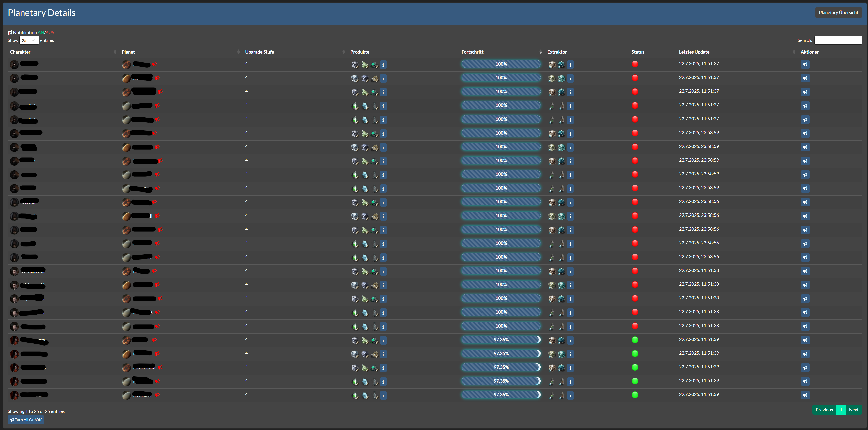
Task: Click the Next pagination button
Action: pos(853,410)
